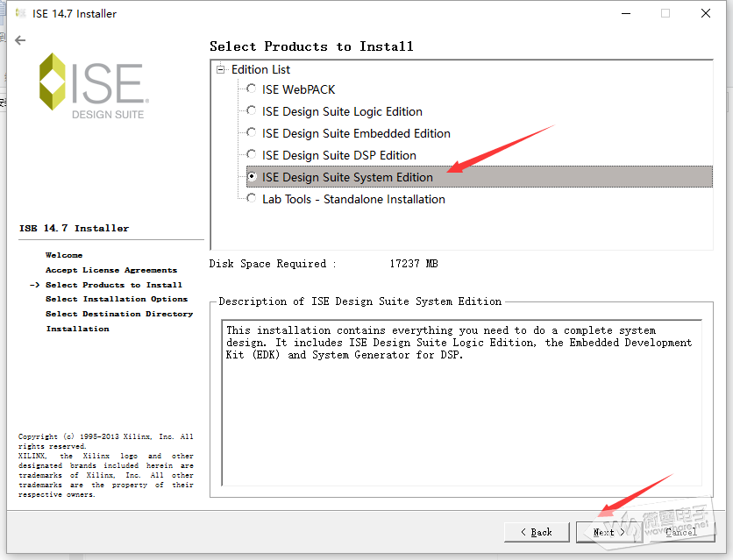
Task: Click the Next button
Action: click(x=609, y=532)
